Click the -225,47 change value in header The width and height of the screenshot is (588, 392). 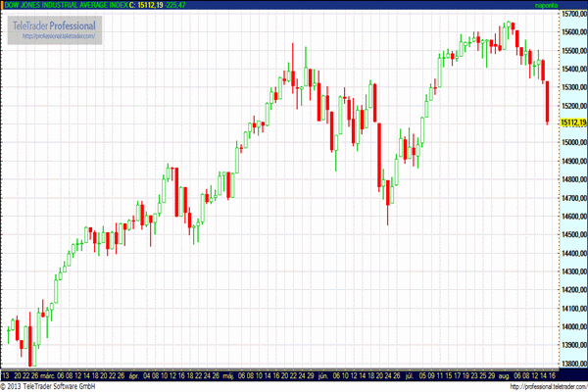[177, 5]
